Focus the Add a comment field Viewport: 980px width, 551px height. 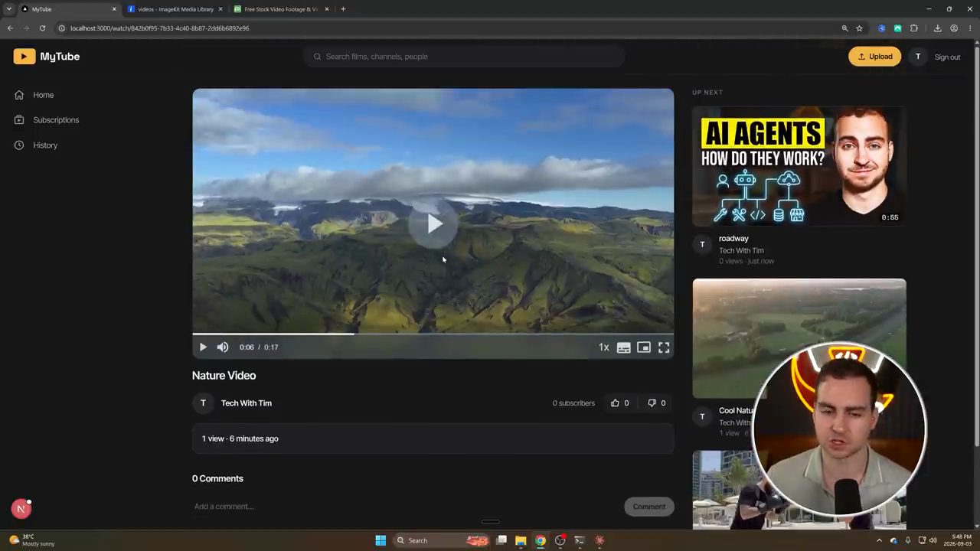(x=406, y=507)
